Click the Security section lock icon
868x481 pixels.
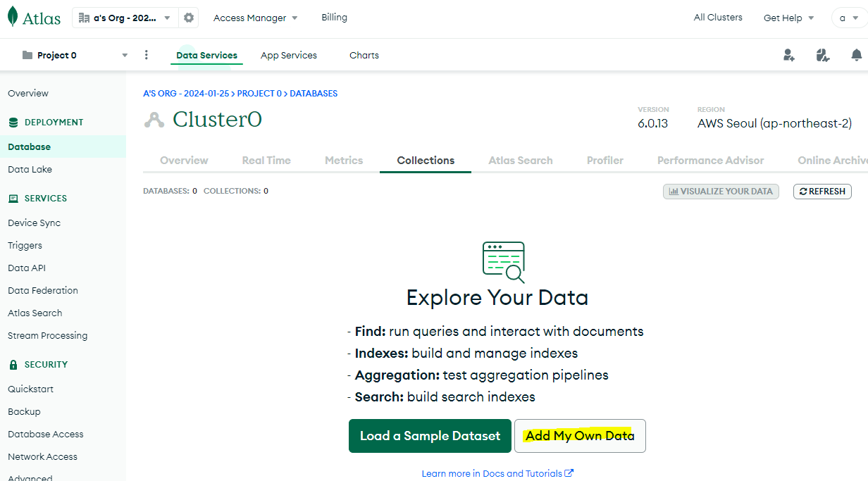(x=13, y=365)
